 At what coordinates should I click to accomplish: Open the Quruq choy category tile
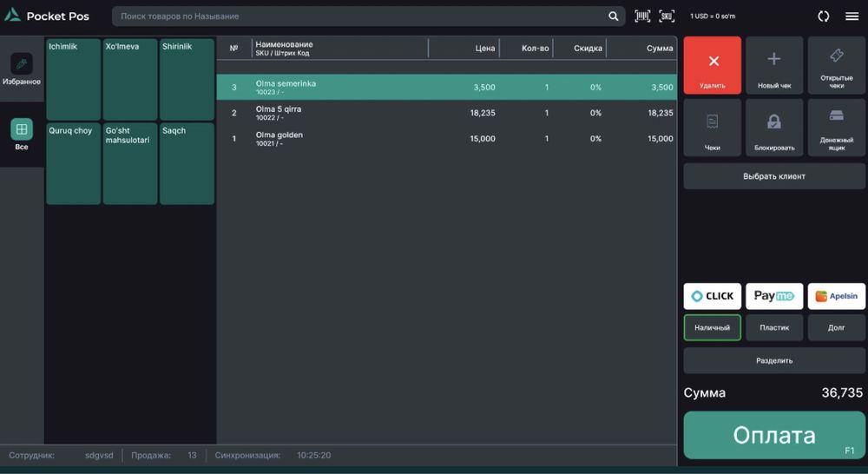click(74, 163)
